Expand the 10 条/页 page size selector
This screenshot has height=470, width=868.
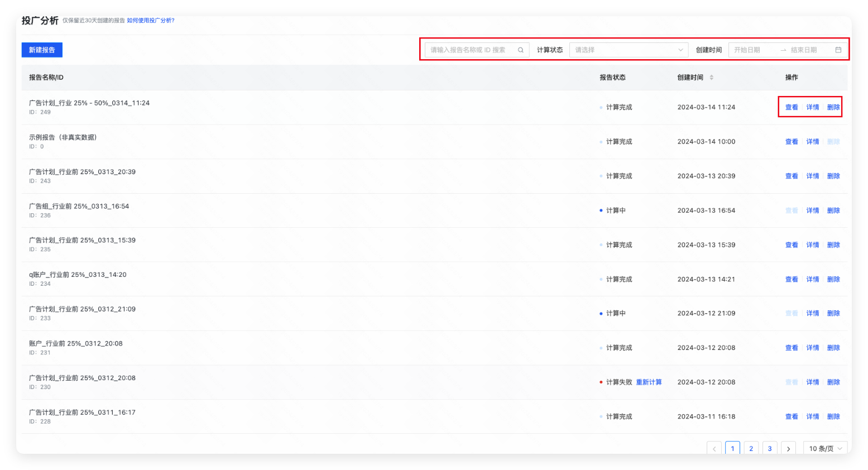pos(825,448)
